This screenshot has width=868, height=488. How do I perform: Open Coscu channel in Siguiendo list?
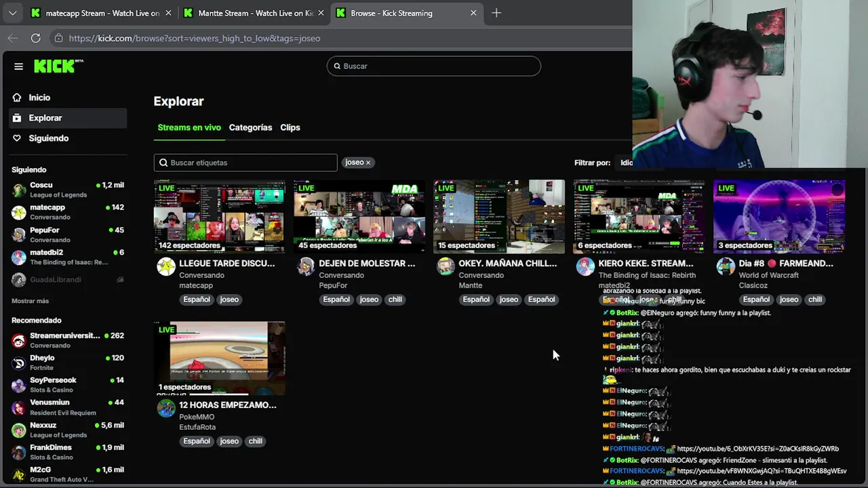tap(68, 190)
